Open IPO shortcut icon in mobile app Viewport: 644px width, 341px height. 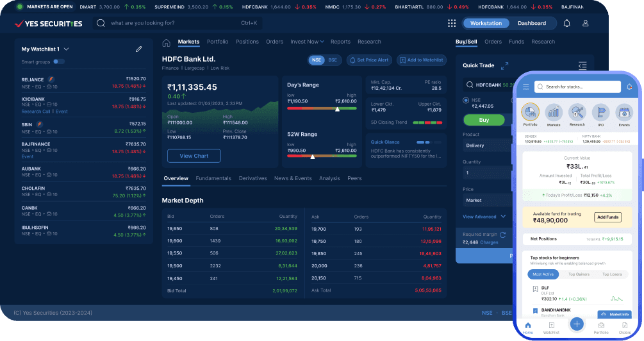click(x=600, y=113)
